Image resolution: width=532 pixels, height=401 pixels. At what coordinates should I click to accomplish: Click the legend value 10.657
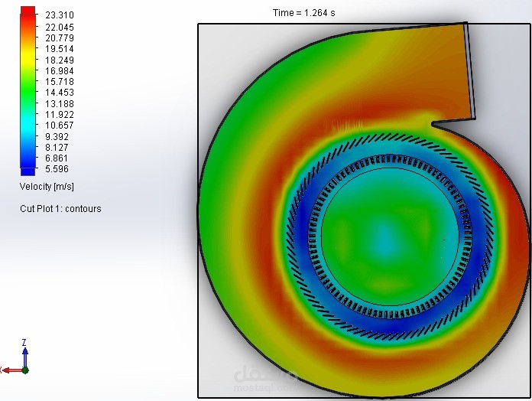pos(60,126)
